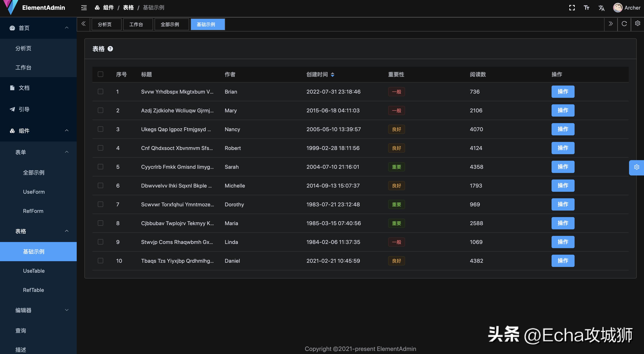
Task: Open the font size switcher icon
Action: pos(586,8)
